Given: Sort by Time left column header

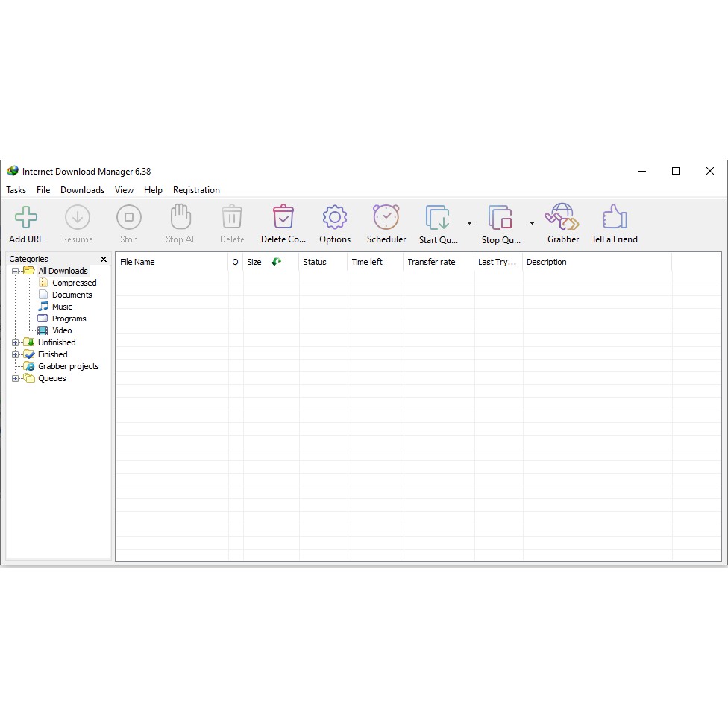Looking at the screenshot, I should click(376, 262).
